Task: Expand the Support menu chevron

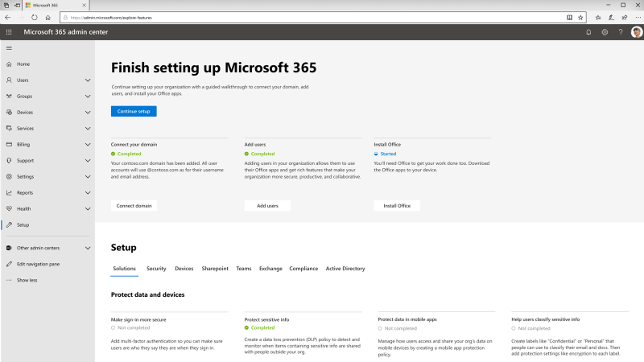Action: pos(88,160)
